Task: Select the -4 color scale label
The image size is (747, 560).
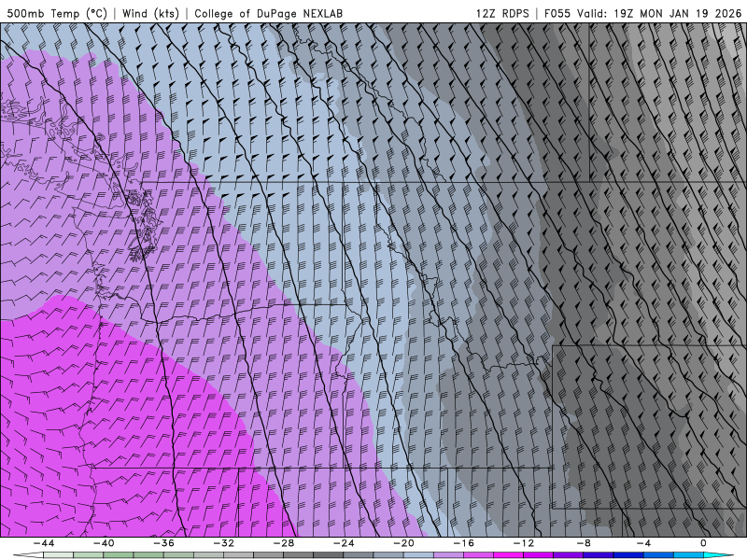Action: point(643,543)
